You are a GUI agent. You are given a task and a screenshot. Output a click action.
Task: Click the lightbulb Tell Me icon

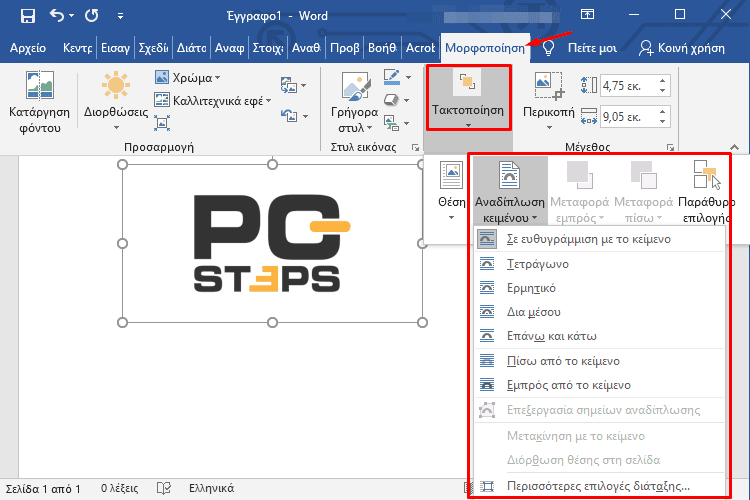(548, 48)
